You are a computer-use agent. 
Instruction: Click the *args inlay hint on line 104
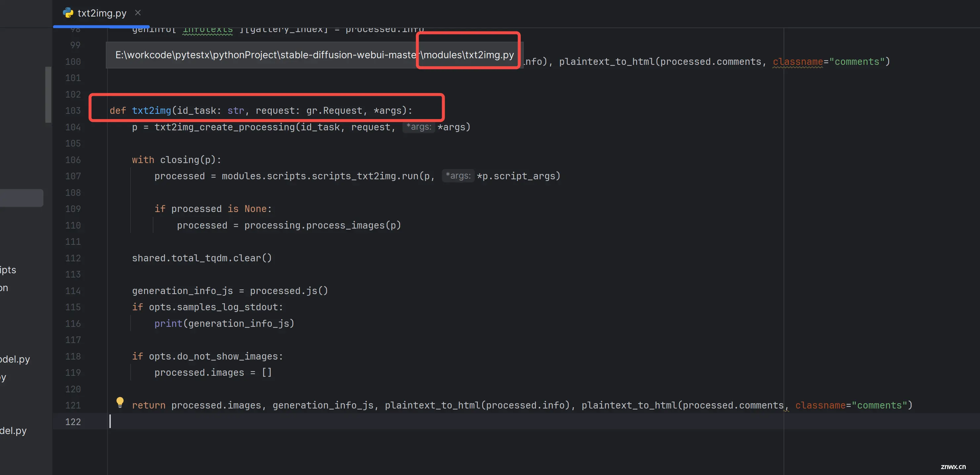pyautogui.click(x=419, y=127)
